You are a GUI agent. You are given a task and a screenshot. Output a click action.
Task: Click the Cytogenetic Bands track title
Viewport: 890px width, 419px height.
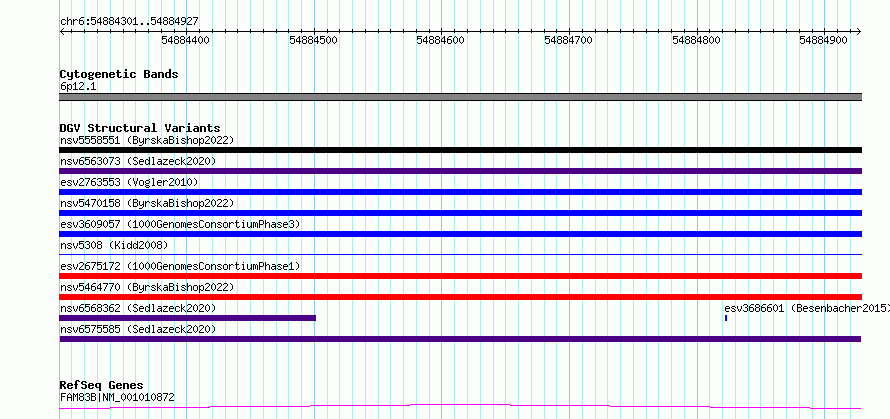[119, 74]
